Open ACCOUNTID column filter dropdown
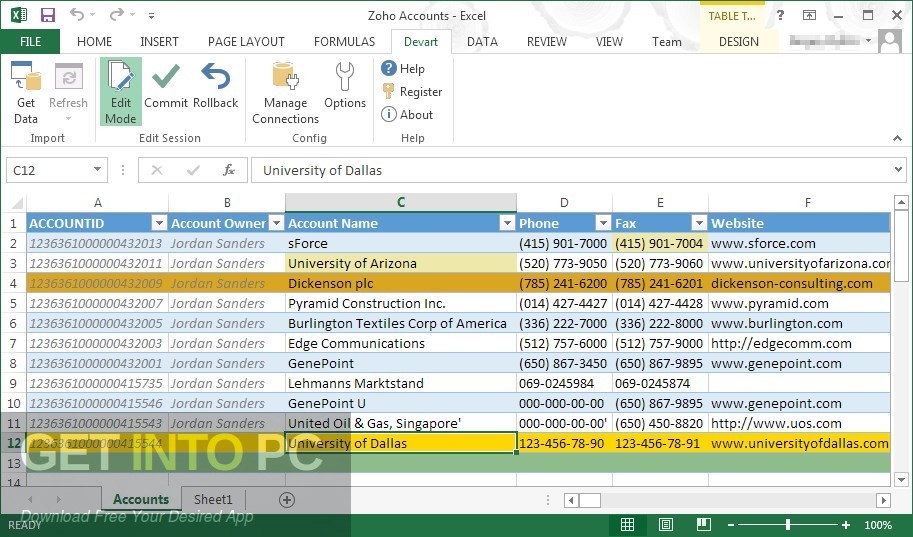The image size is (913, 537). pyautogui.click(x=159, y=223)
